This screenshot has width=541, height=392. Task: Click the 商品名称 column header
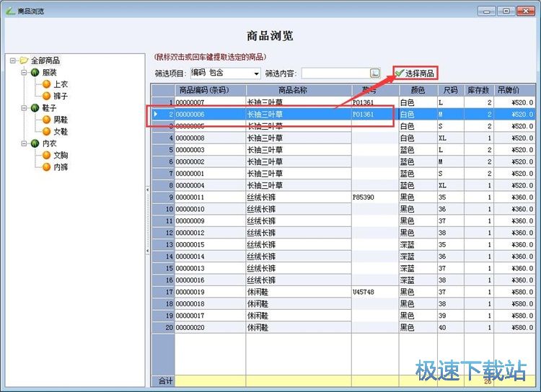[299, 90]
